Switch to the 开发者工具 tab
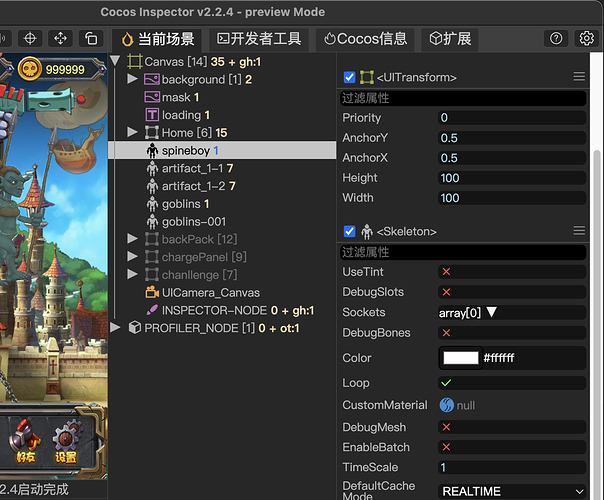Viewport: 604px width, 500px height. [x=259, y=39]
